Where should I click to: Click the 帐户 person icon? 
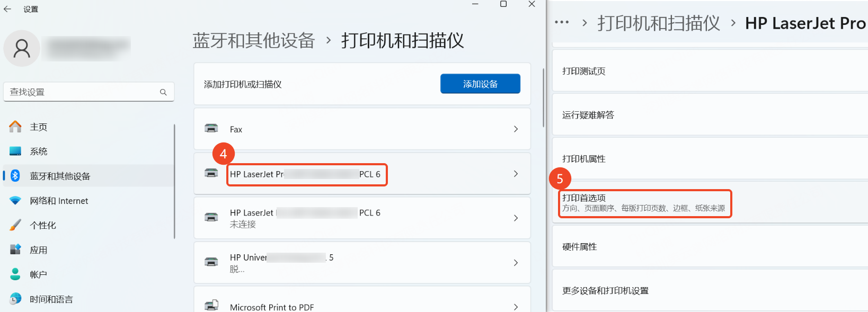pos(15,274)
